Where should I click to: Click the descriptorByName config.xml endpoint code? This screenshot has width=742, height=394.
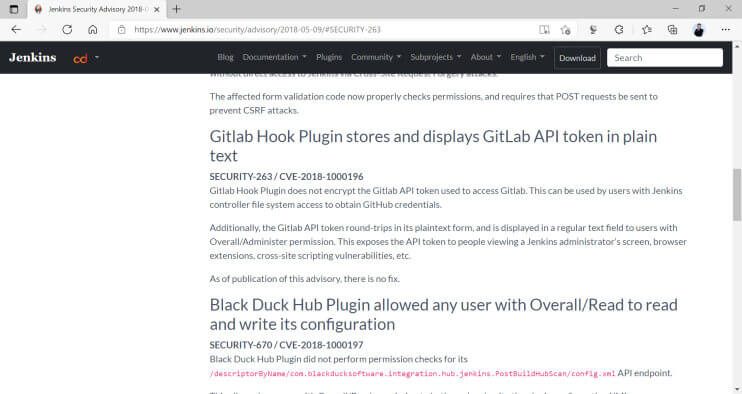[x=412, y=373]
